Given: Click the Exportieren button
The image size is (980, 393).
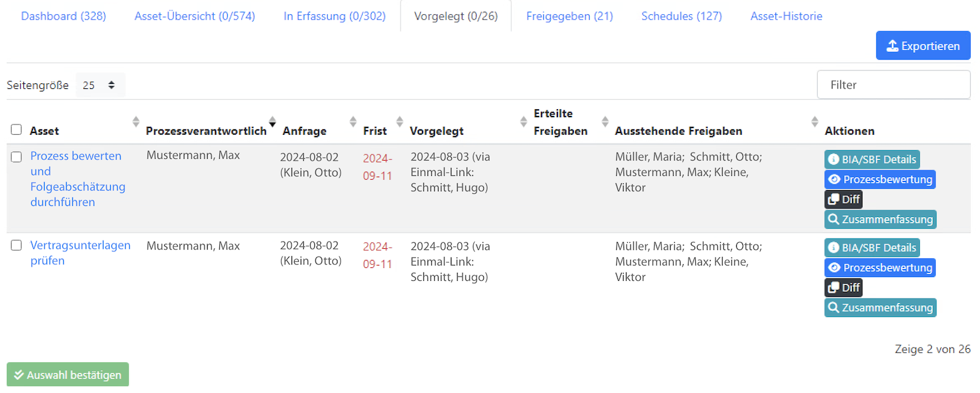Looking at the screenshot, I should click(x=923, y=45).
